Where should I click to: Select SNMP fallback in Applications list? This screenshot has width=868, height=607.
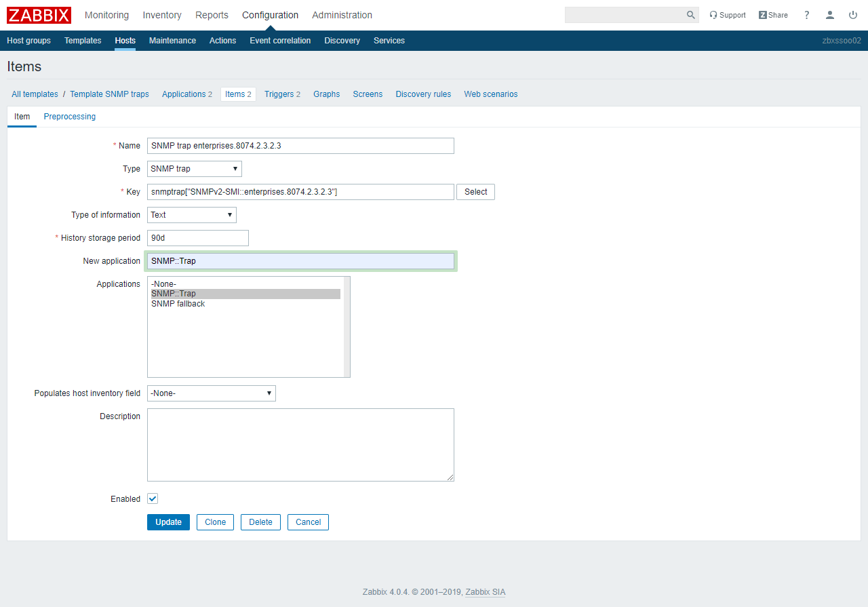(x=178, y=304)
